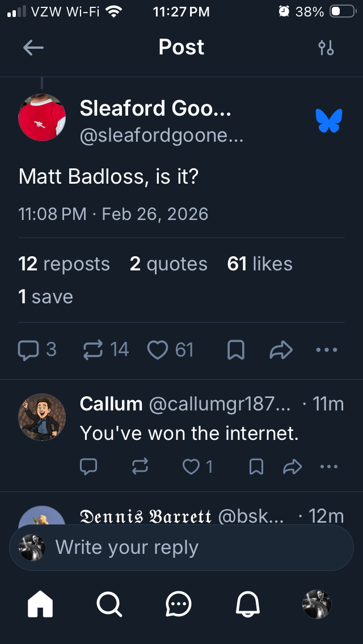
Task: Open more options for main post
Action: click(327, 350)
